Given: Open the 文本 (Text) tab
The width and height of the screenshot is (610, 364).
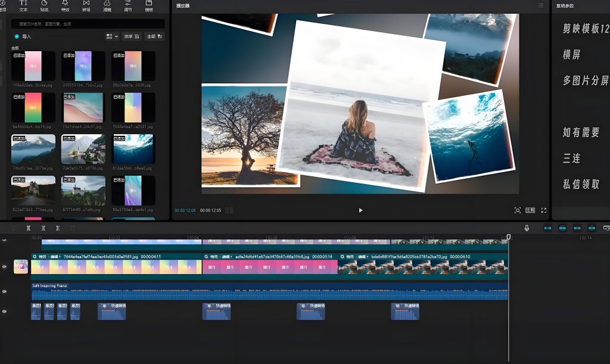Looking at the screenshot, I should (x=23, y=6).
